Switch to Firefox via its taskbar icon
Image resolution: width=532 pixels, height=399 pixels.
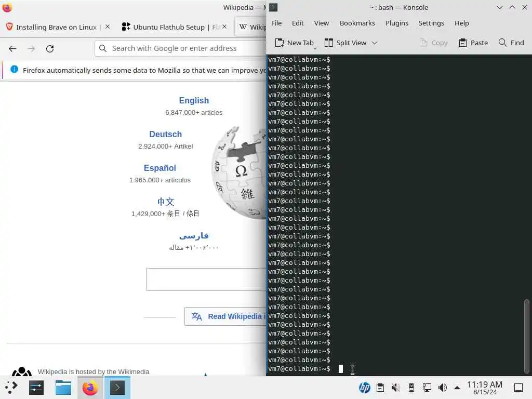coord(90,388)
